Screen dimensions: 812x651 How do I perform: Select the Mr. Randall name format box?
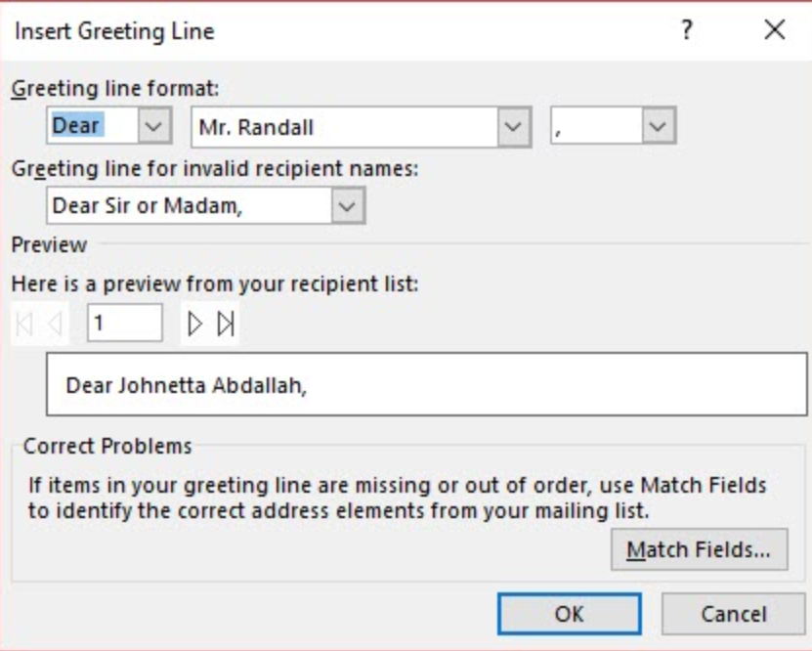[x=345, y=127]
